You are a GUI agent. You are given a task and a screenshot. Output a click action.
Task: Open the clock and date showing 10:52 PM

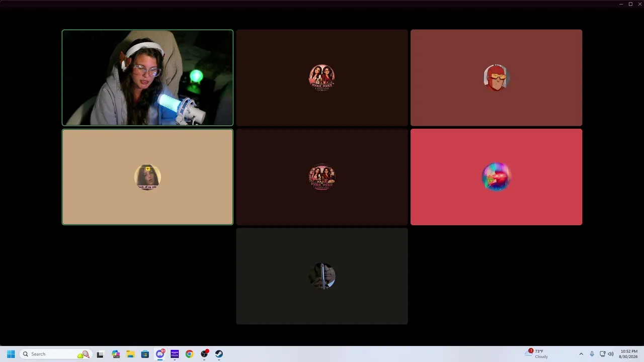[629, 354]
